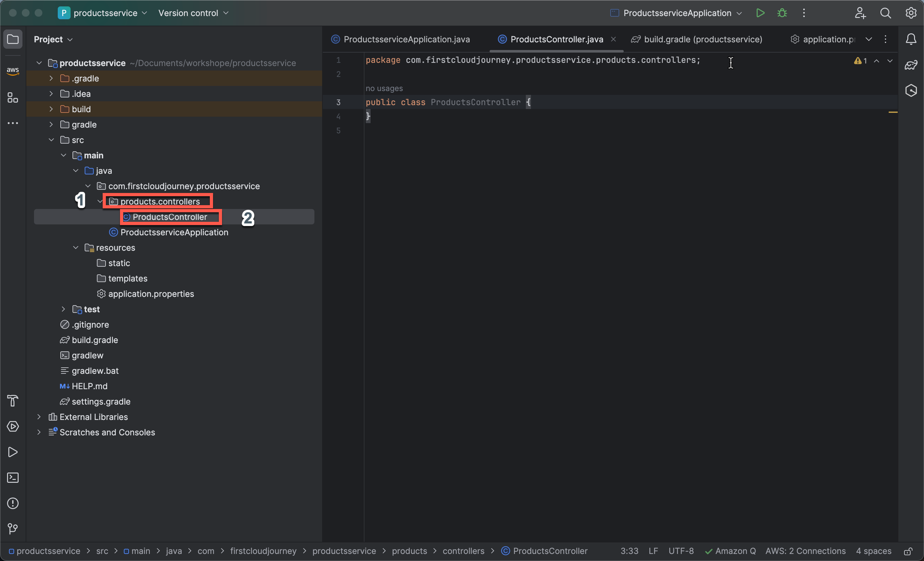Select templates folder in tree

click(122, 278)
